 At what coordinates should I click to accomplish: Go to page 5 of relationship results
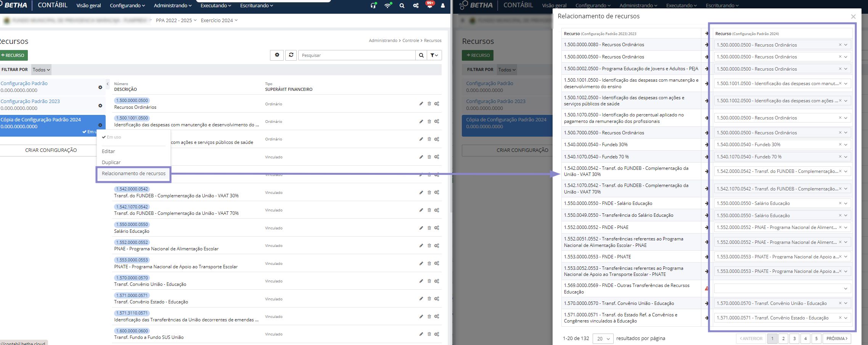click(x=816, y=339)
